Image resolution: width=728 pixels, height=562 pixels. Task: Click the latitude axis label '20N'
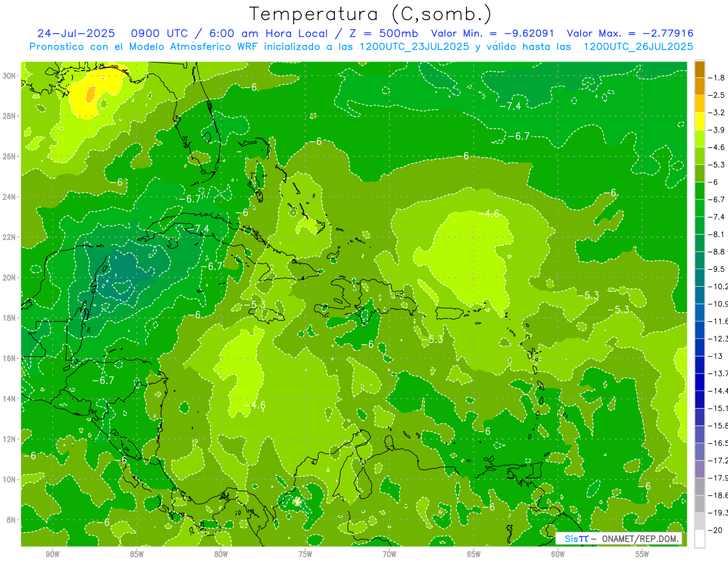pyautogui.click(x=10, y=278)
